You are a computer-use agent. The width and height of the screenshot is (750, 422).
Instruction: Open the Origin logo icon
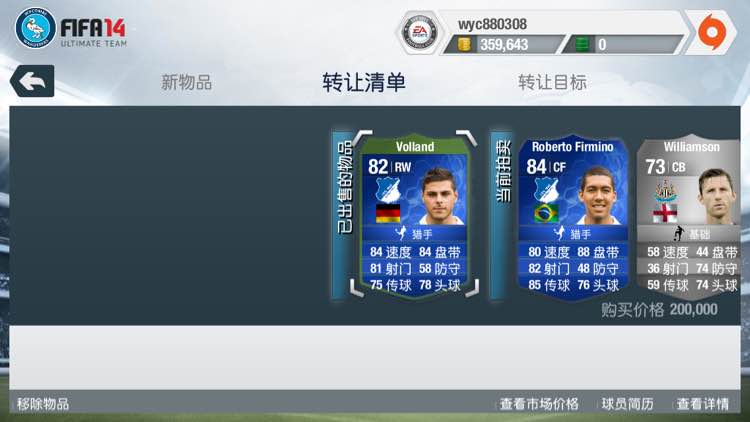tap(712, 32)
